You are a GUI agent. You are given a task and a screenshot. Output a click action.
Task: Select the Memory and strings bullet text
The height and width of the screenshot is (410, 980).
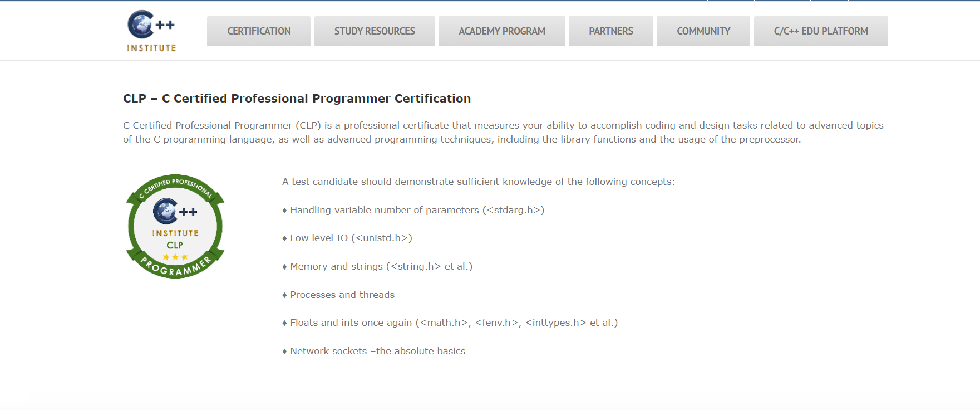click(x=377, y=266)
